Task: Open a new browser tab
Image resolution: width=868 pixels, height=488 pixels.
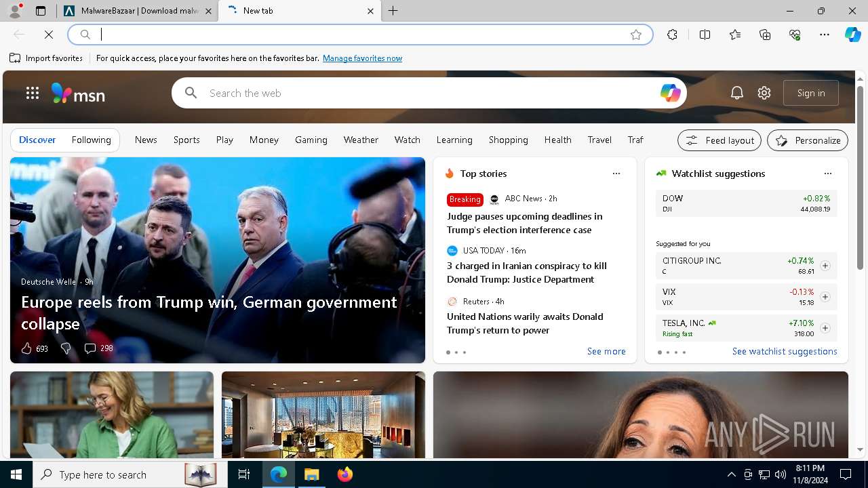Action: click(x=393, y=11)
